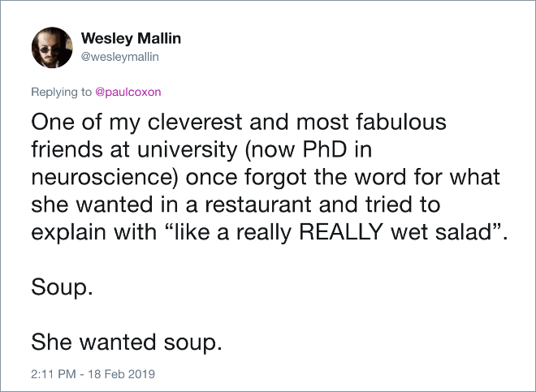Open the @wesleymallin handle

tap(119, 57)
